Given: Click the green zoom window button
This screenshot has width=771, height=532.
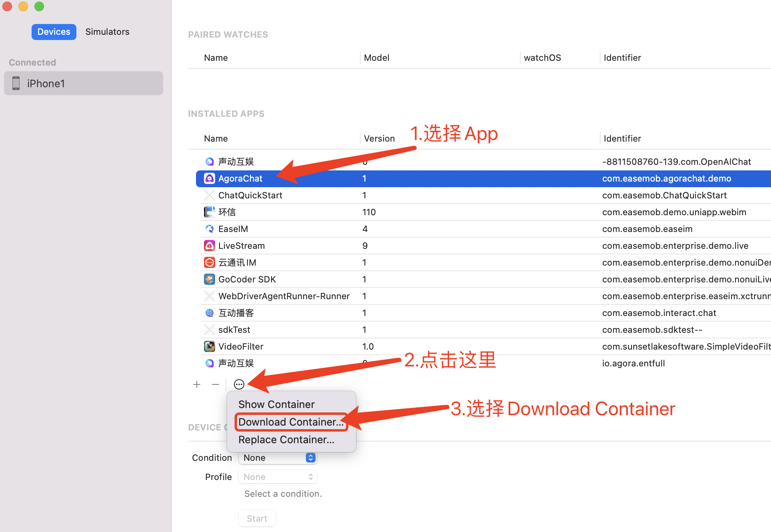Looking at the screenshot, I should 39,6.
